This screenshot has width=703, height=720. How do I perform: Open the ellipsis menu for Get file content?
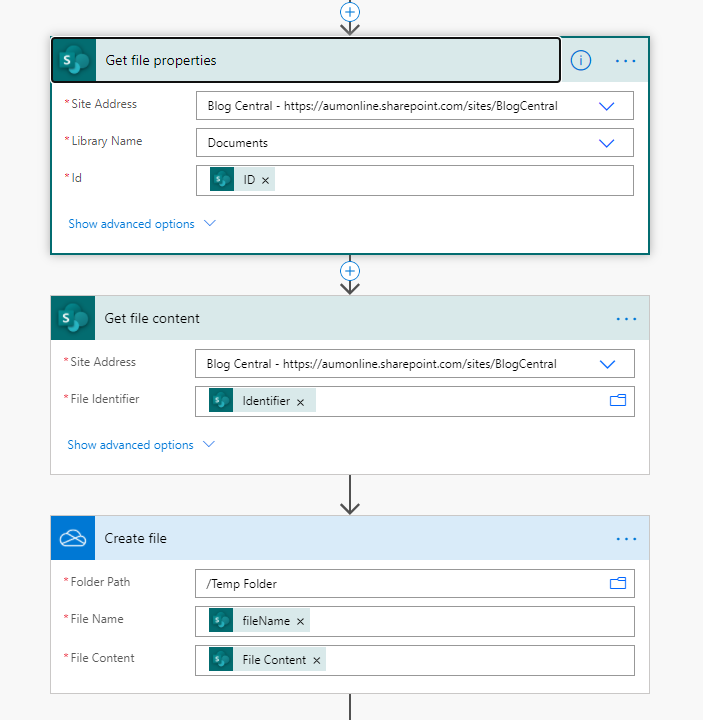click(626, 319)
